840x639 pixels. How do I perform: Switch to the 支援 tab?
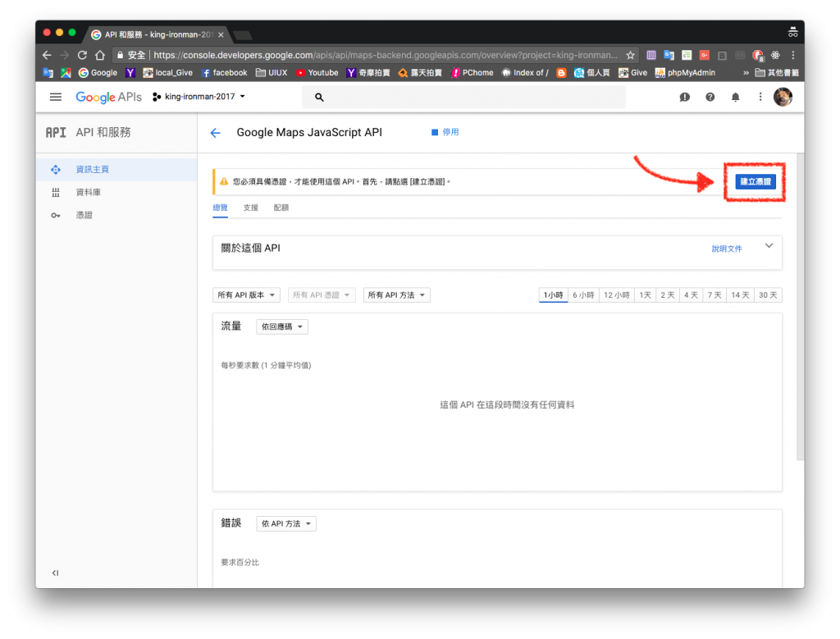[x=251, y=208]
